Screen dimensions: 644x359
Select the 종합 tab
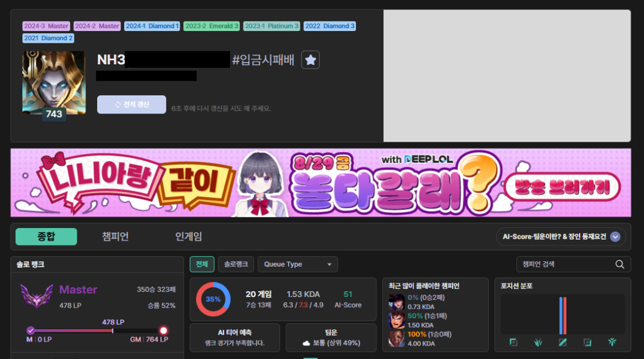pos(46,237)
